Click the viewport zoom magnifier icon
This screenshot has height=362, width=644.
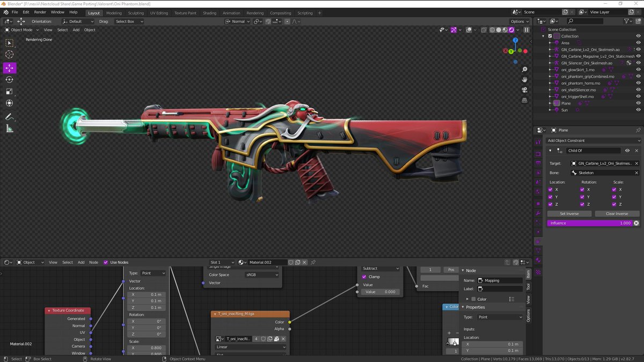coord(524,69)
